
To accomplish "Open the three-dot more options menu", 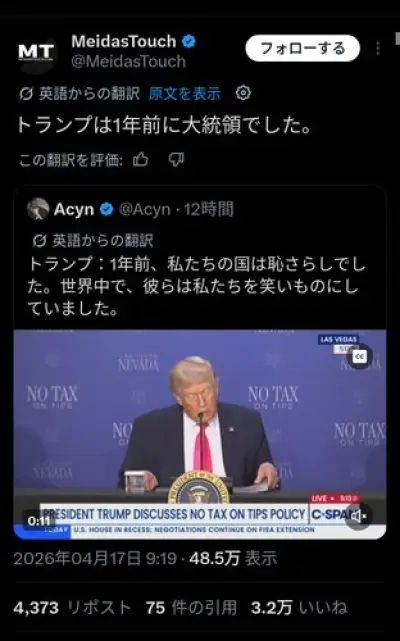I will (378, 48).
